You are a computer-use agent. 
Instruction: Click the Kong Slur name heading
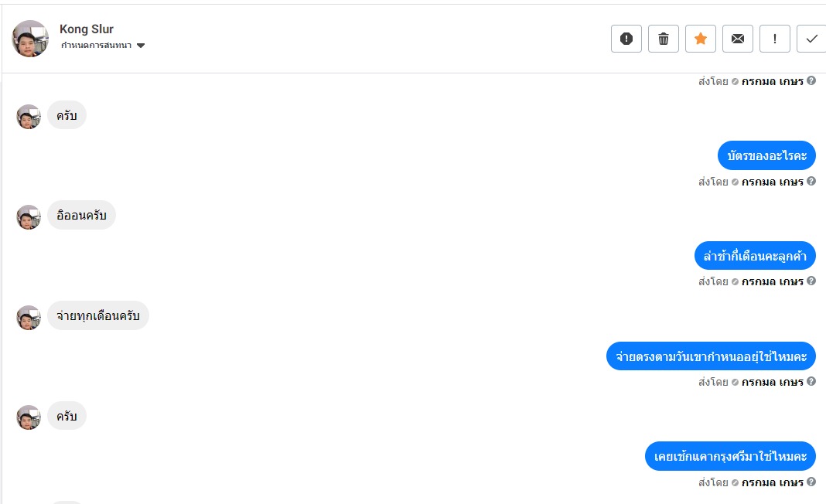(x=87, y=29)
